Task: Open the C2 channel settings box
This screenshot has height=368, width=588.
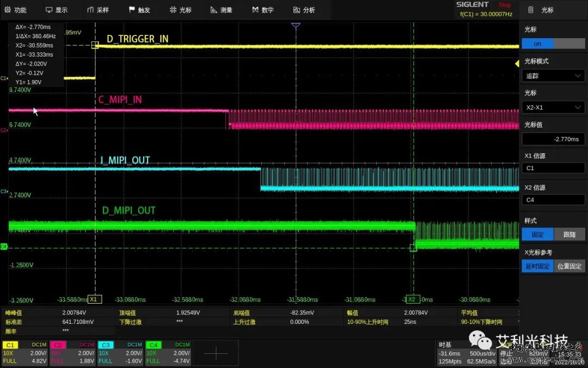Action: click(73, 353)
